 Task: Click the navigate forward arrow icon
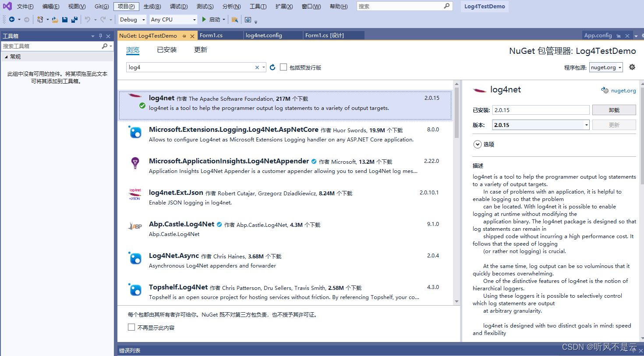click(x=27, y=19)
